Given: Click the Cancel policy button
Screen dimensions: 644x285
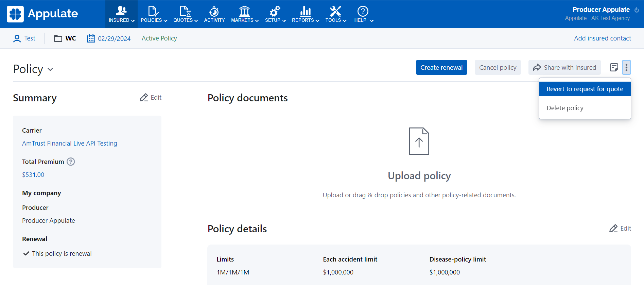Looking at the screenshot, I should coord(498,67).
